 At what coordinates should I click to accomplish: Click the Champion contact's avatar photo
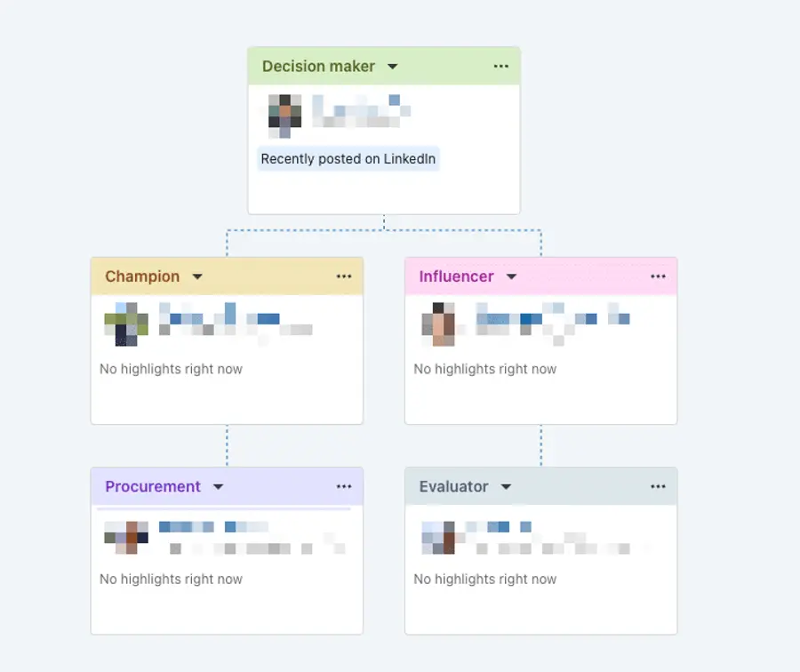tap(124, 323)
